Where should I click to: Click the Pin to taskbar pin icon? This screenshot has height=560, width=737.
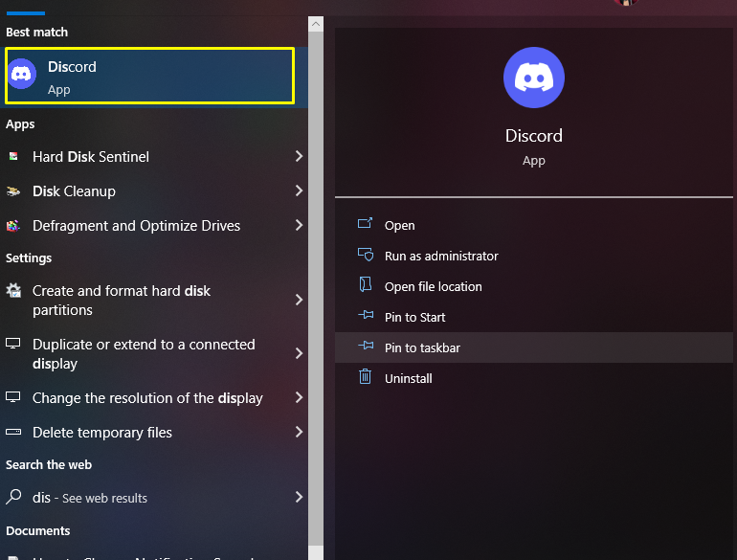coord(366,346)
